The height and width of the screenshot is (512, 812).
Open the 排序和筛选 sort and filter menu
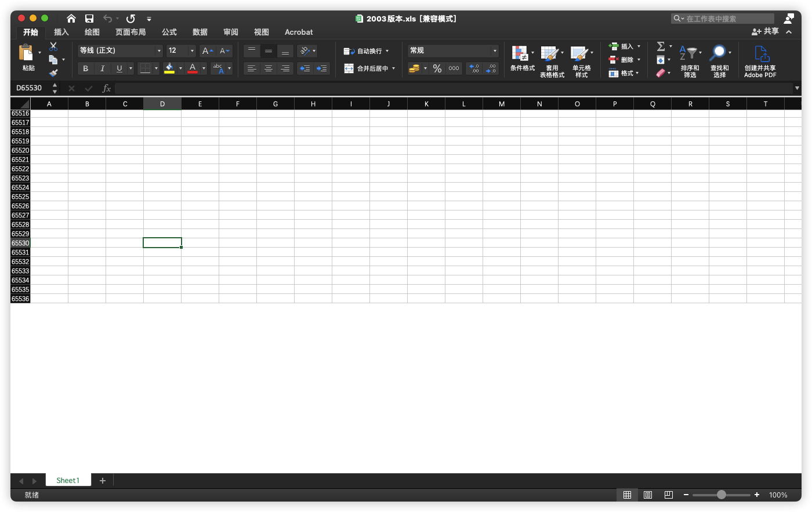tap(690, 61)
